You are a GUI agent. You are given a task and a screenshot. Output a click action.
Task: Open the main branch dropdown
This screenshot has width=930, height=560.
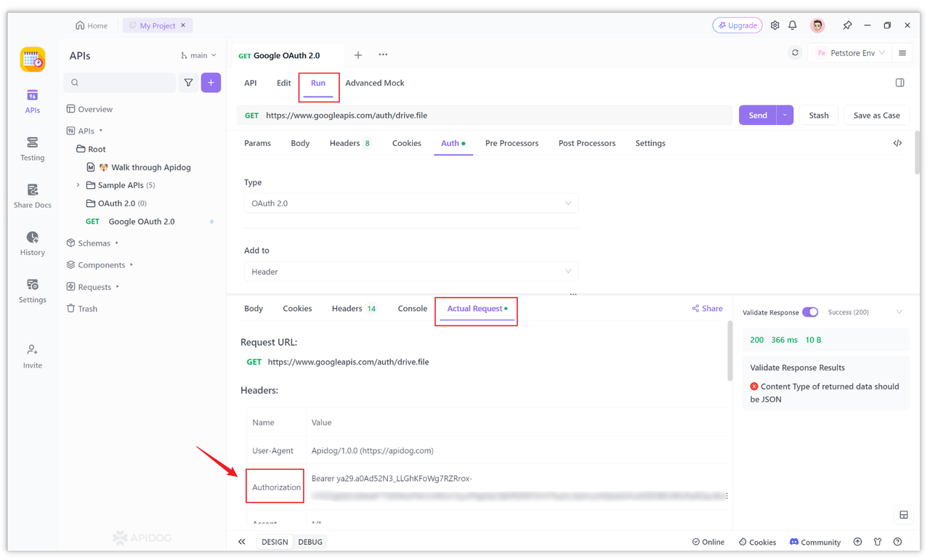click(x=198, y=55)
